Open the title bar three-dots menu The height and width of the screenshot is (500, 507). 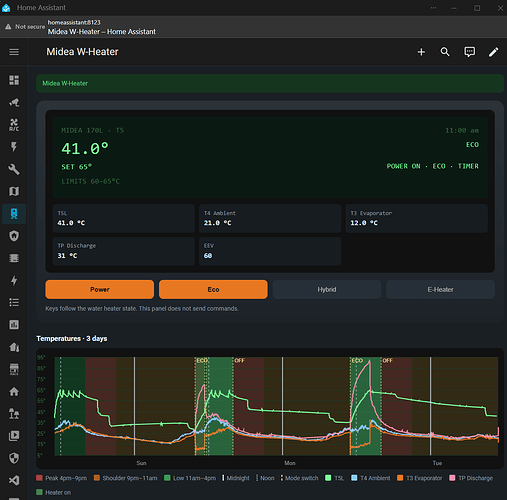coord(433,8)
